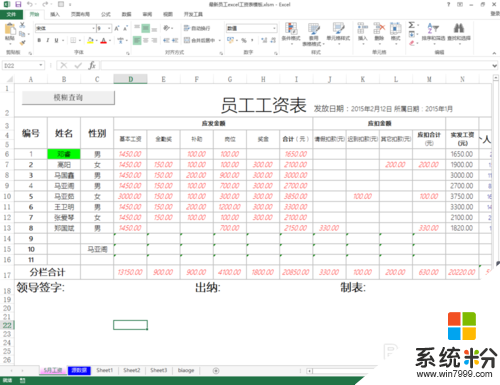500x385 pixels.
Task: Click the accounting number format icon
Action: [x=230, y=40]
